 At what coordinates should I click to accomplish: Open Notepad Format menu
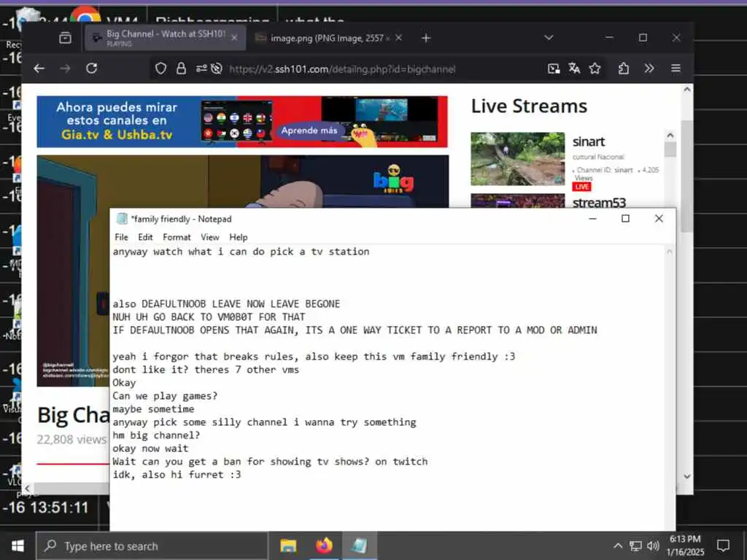click(x=177, y=237)
